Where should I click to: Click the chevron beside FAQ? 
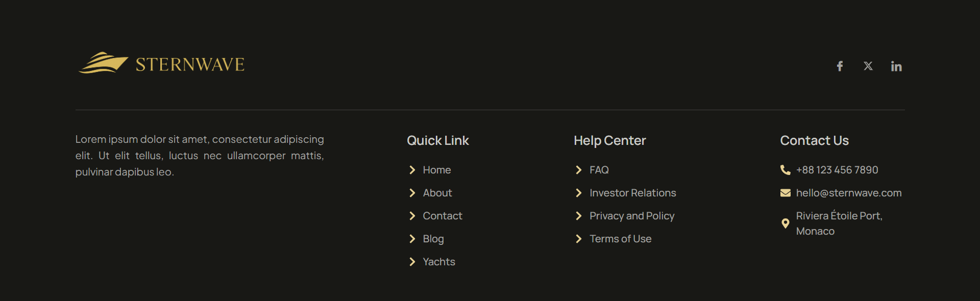point(579,170)
